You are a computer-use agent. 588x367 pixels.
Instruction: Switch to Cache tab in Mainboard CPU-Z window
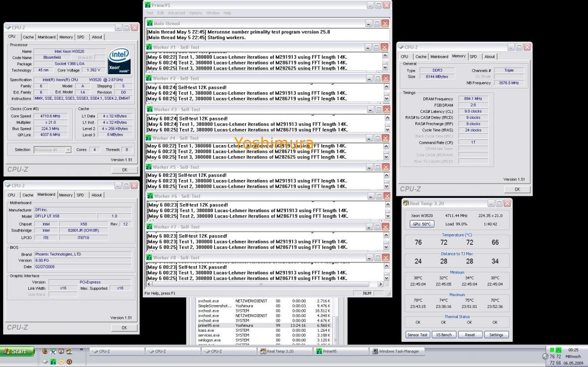tap(28, 195)
